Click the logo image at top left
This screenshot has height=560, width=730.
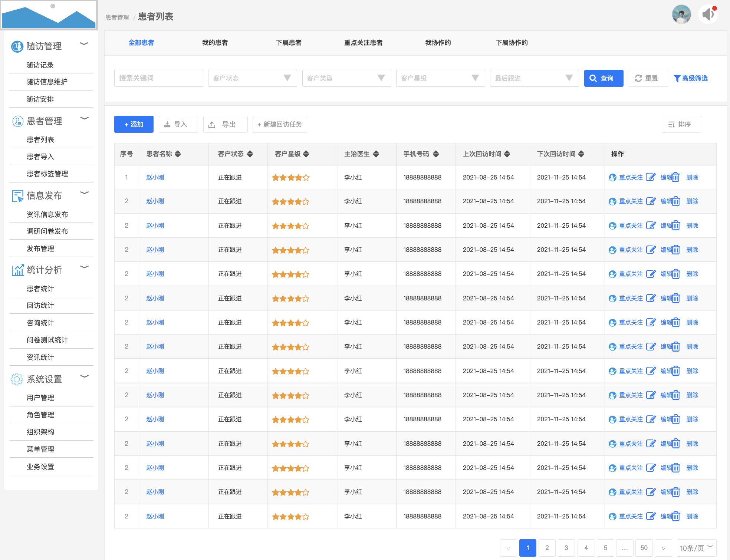tap(49, 15)
